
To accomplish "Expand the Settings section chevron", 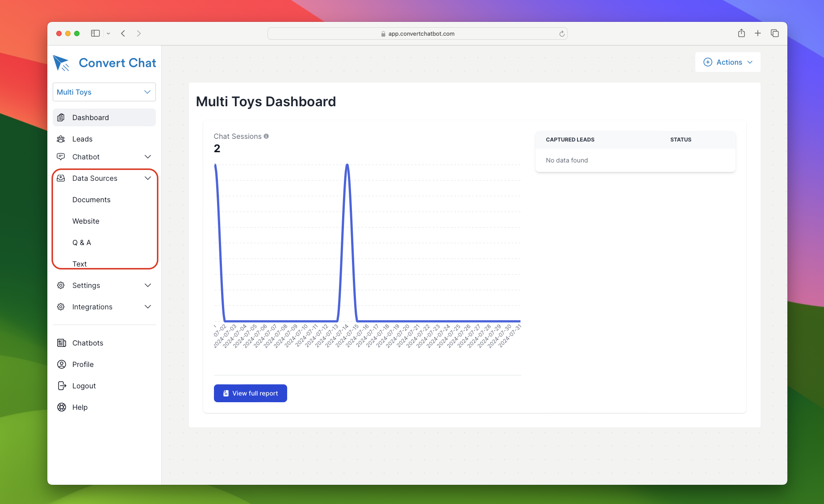I will point(148,285).
